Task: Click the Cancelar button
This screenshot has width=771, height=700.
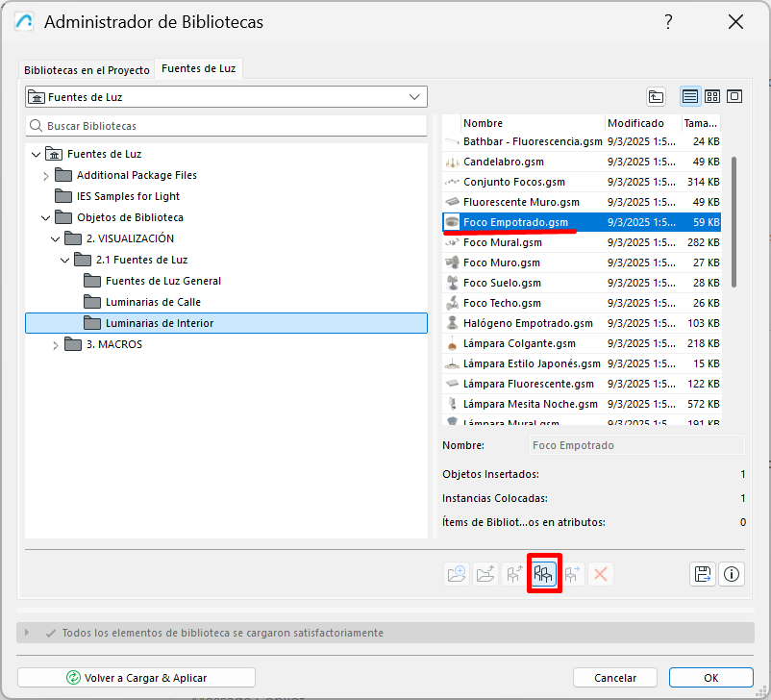Action: pos(614,677)
